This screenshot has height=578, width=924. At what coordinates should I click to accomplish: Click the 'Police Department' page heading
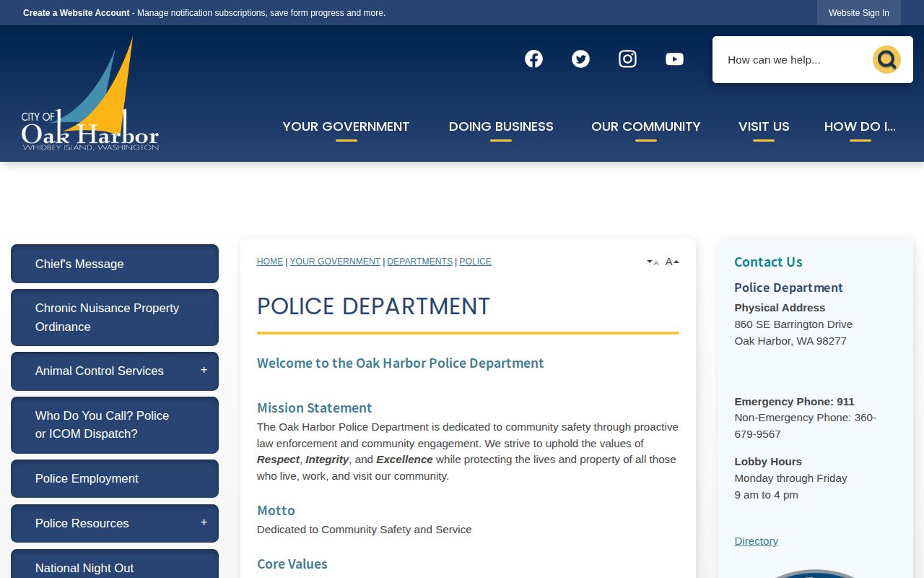coord(373,306)
